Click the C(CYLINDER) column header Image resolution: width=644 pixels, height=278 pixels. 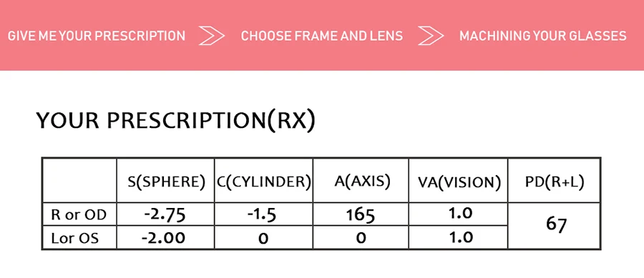[x=263, y=182]
